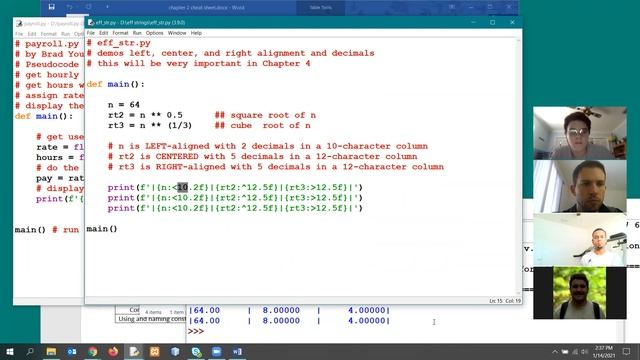Click the vertical scrollbar of eff_str.py editor
Viewport: 640px width, 360px height.
tap(518, 167)
